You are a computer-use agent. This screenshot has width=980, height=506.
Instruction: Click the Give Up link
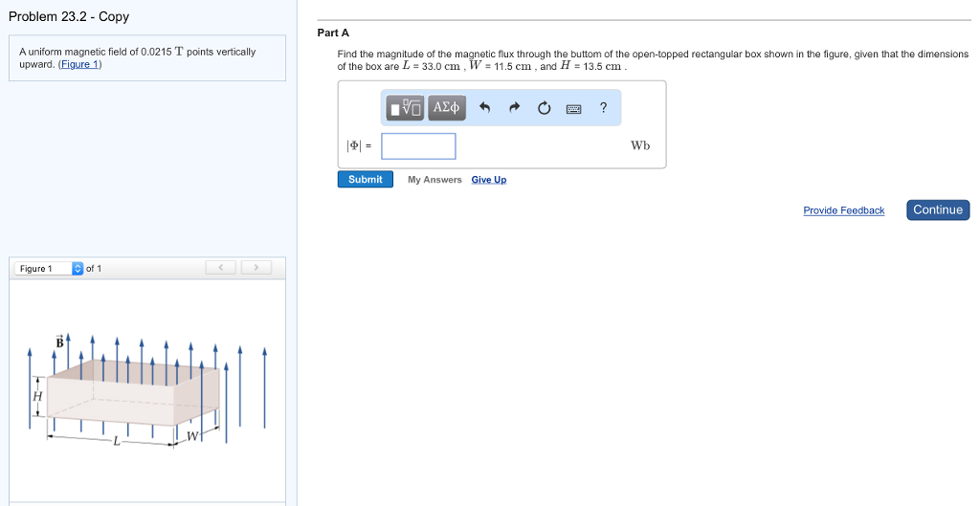pos(489,179)
